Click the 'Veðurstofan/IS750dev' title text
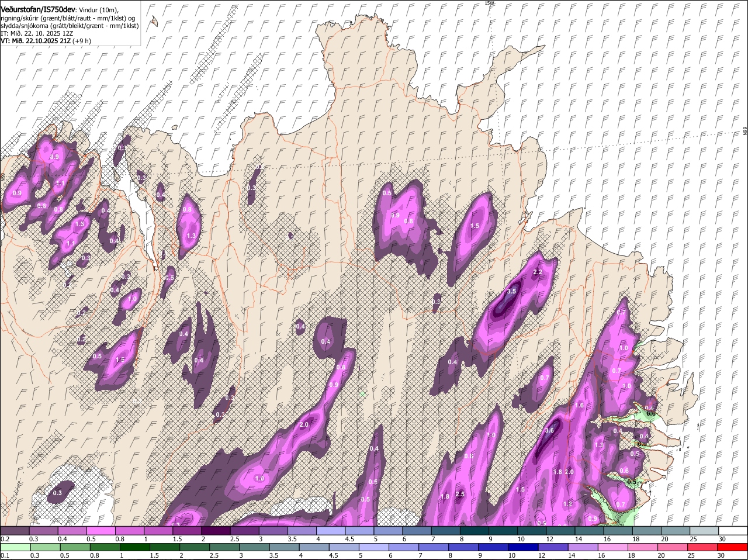The image size is (748, 560). click(x=38, y=9)
